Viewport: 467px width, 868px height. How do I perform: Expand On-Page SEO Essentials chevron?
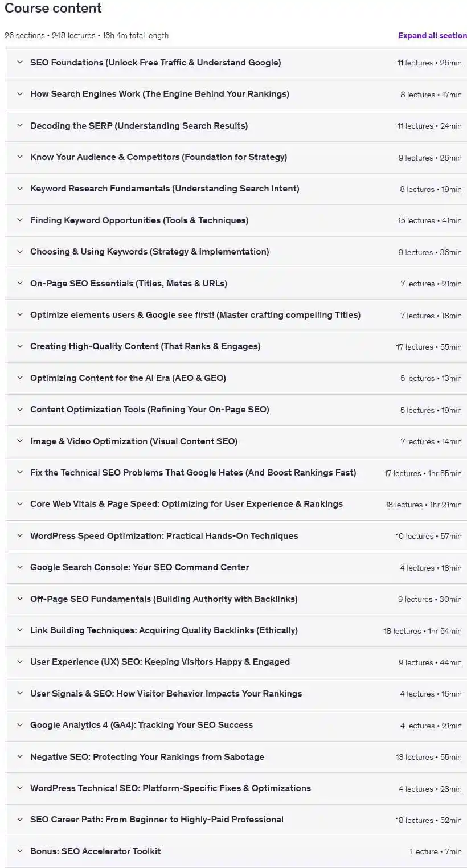point(20,284)
